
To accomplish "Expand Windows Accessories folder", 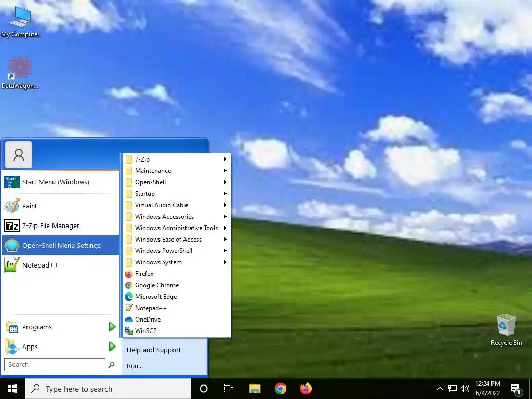I will coord(176,217).
